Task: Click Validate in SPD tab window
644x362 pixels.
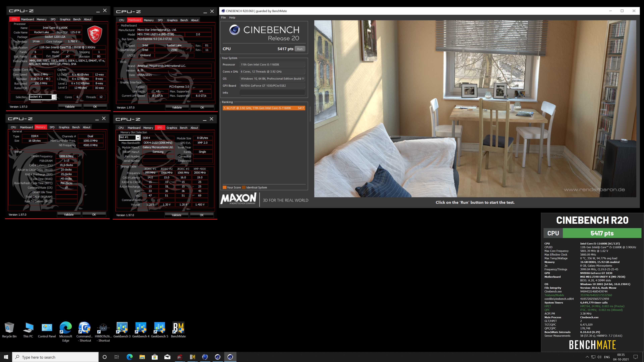Action: point(176,215)
